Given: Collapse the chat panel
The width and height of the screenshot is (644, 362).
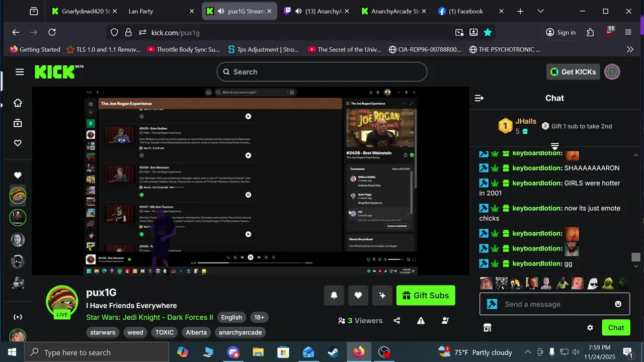Looking at the screenshot, I should pos(479,98).
